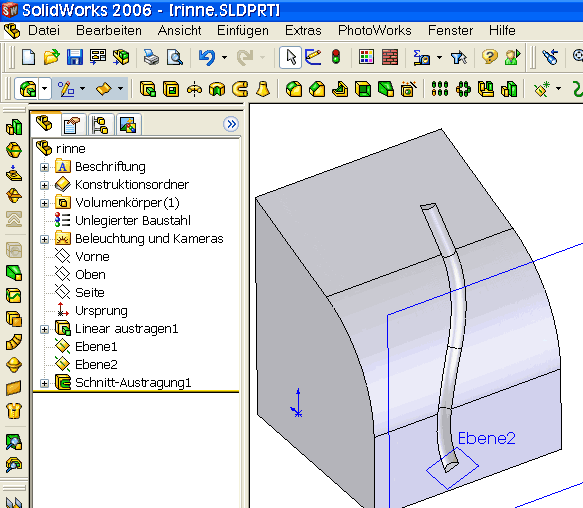583x508 pixels.
Task: Expand the Schnitt-Austragung1 feature node
Action: click(x=44, y=383)
